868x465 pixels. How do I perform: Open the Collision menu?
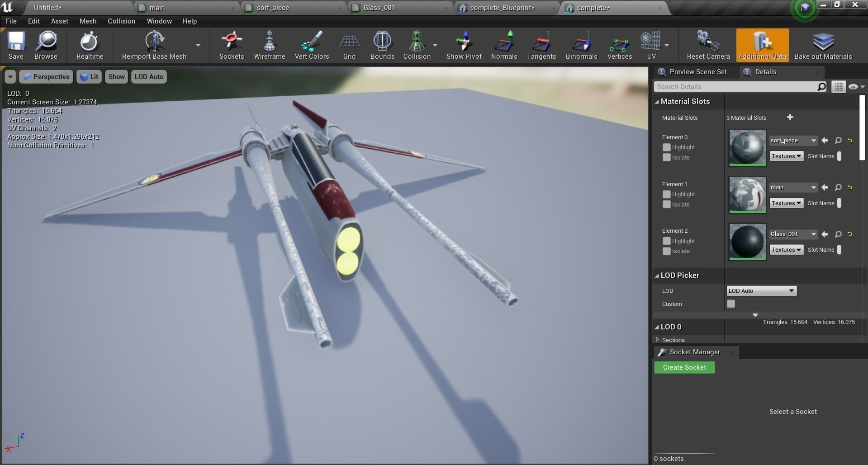point(121,21)
